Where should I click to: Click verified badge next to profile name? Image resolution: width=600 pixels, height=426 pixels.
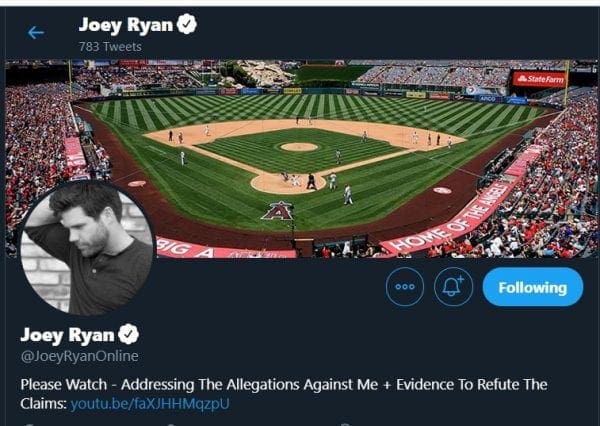129,334
